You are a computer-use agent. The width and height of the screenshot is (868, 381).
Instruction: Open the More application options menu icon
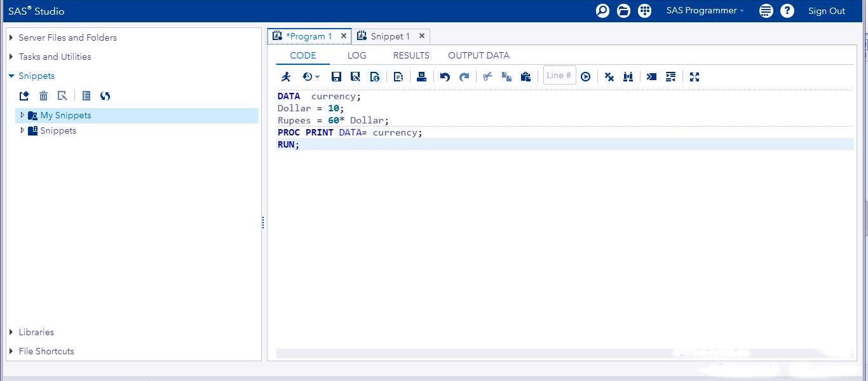click(766, 11)
